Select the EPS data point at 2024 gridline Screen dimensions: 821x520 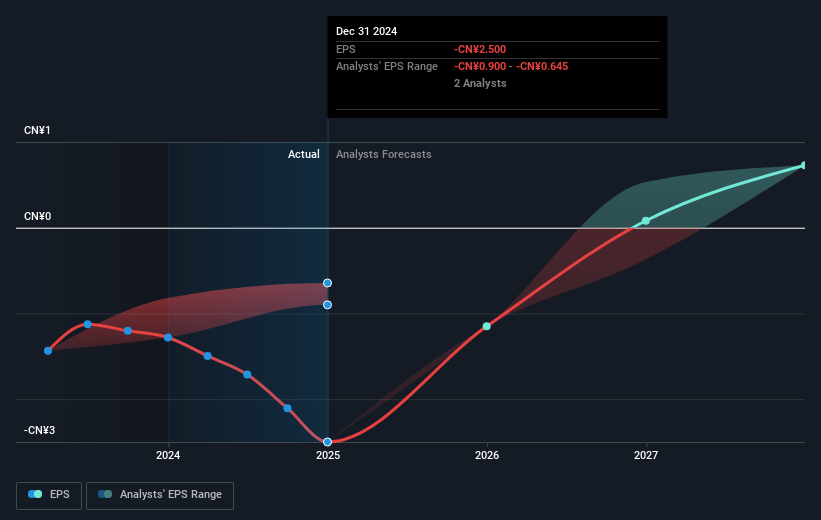pyautogui.click(x=168, y=337)
